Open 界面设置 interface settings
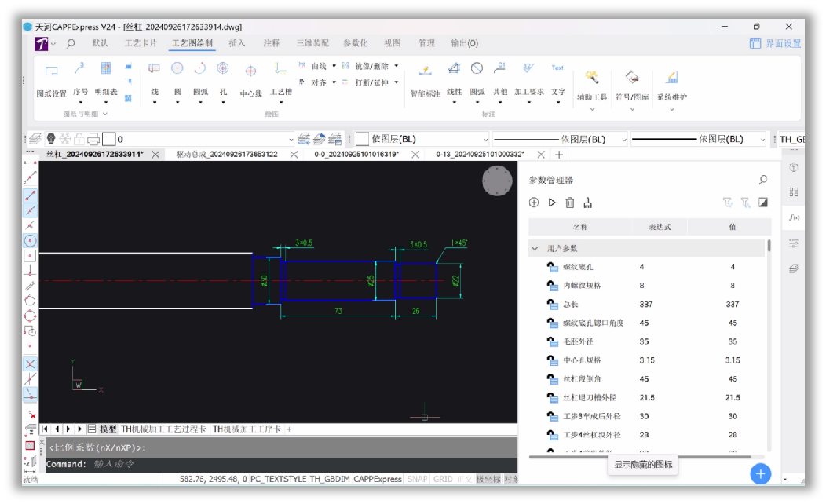The width and height of the screenshot is (826, 504). (776, 44)
